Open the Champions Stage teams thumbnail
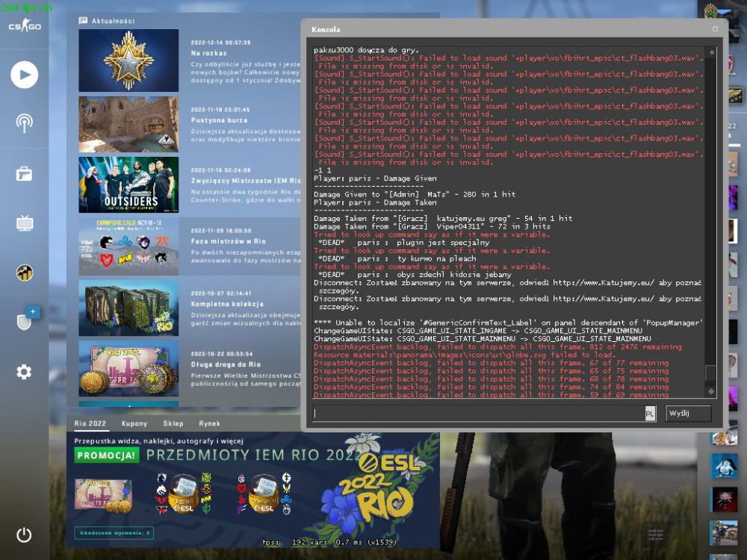This screenshot has height=560, width=747. pos(128,246)
